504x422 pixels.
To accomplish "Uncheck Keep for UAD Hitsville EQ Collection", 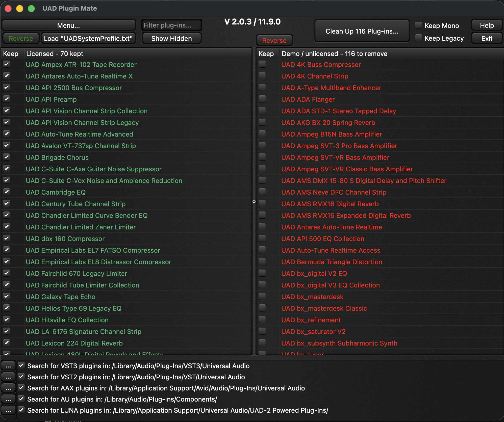I will [x=7, y=320].
